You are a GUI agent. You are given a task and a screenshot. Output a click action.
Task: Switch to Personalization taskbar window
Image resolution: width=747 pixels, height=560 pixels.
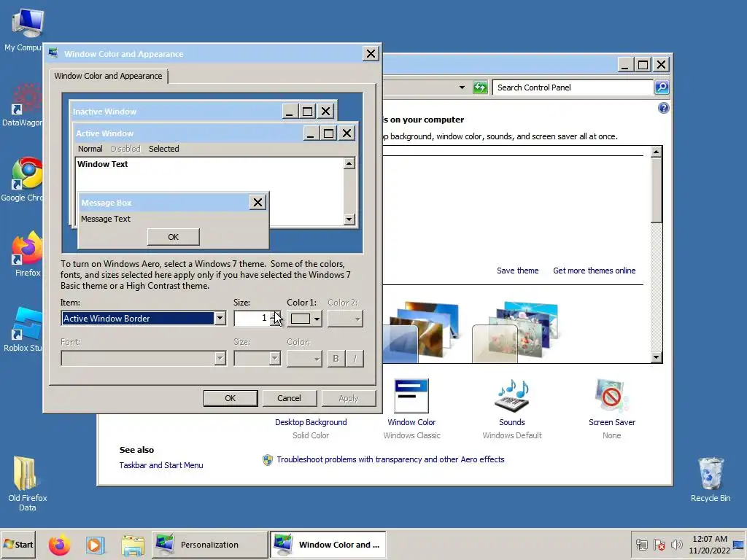click(209, 545)
